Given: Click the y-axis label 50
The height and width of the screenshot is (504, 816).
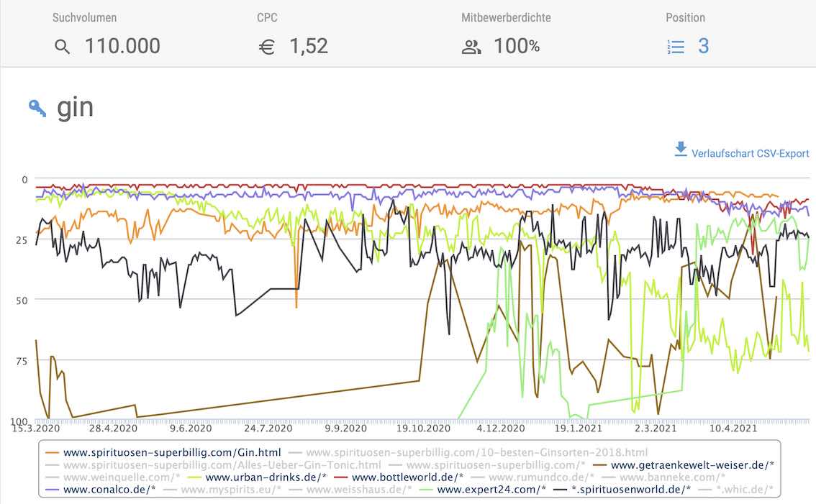Looking at the screenshot, I should pyautogui.click(x=22, y=301).
